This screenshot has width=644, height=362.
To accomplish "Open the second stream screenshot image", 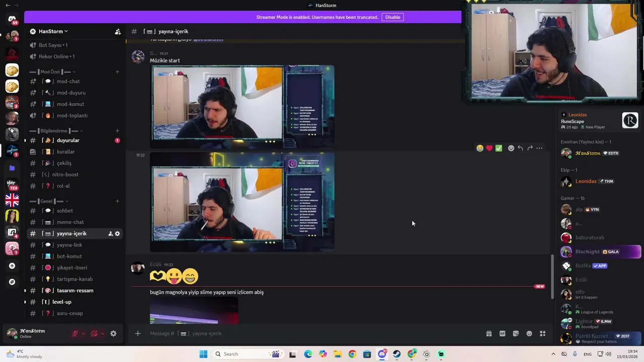I will click(242, 202).
